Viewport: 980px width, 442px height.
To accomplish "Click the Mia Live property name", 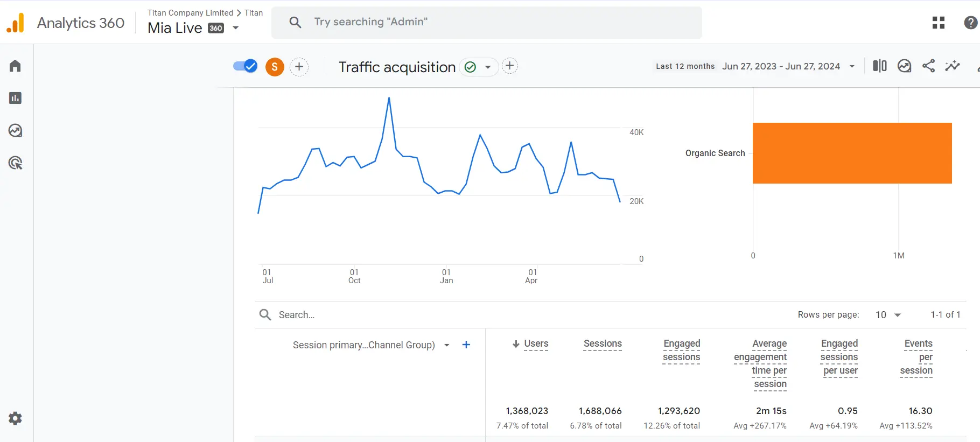I will (x=175, y=28).
